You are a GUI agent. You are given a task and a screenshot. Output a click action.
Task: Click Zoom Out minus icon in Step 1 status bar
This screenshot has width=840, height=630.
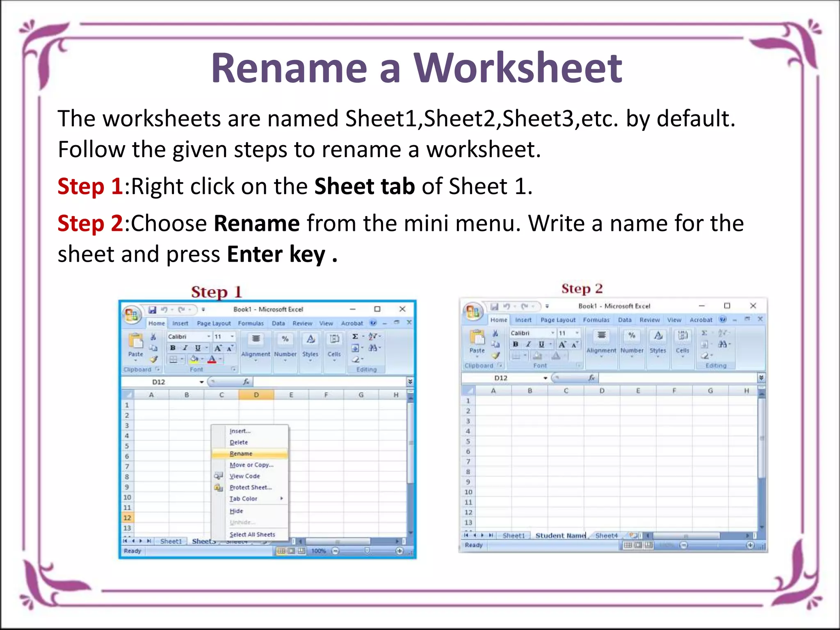[336, 551]
